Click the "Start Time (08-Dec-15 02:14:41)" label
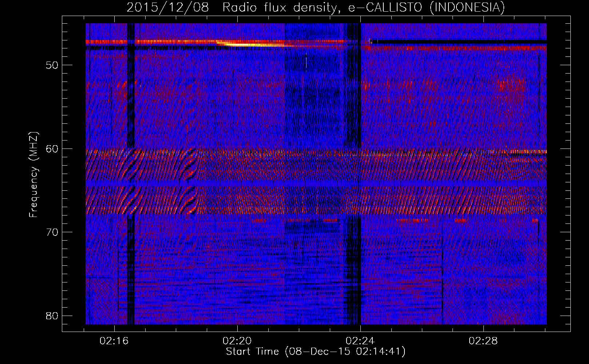 pyautogui.click(x=316, y=352)
